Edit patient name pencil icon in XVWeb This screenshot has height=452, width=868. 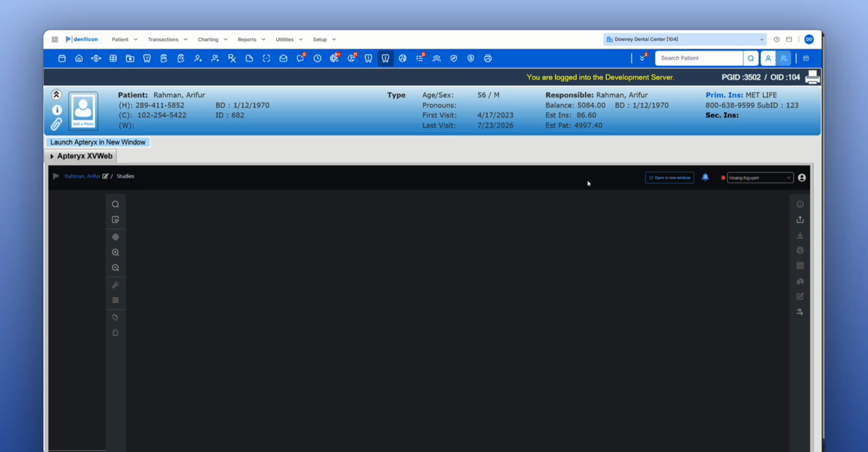click(x=105, y=176)
